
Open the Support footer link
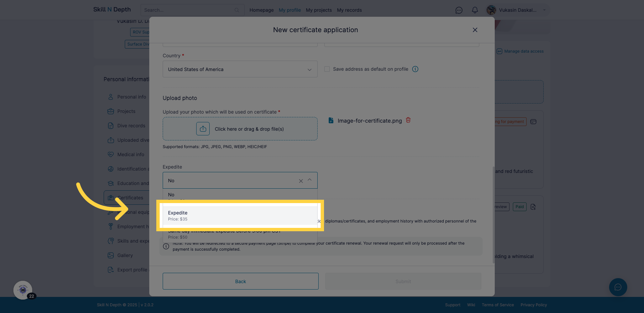[x=452, y=305]
